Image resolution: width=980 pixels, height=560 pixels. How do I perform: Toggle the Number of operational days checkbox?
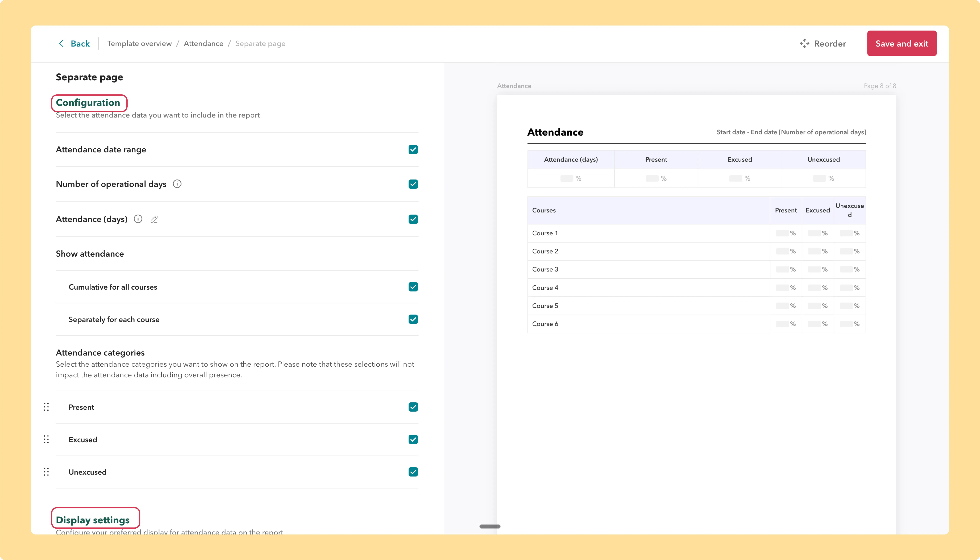[413, 184]
